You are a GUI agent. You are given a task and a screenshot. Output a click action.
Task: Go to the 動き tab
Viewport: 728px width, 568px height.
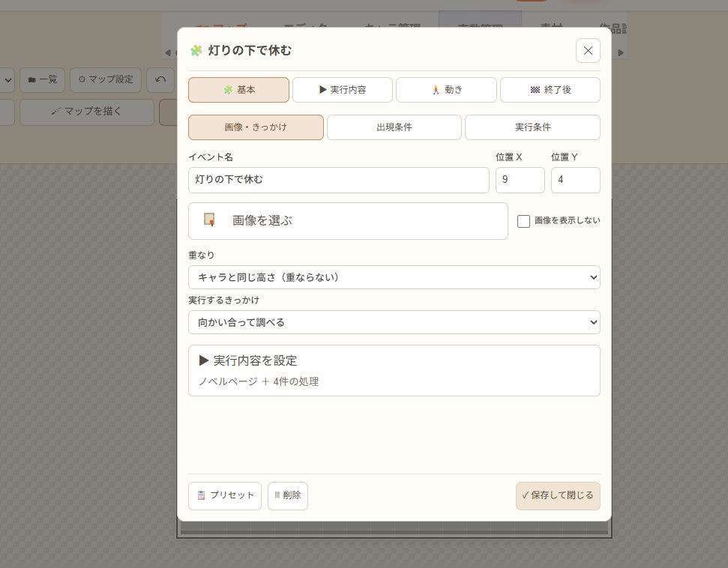point(446,90)
